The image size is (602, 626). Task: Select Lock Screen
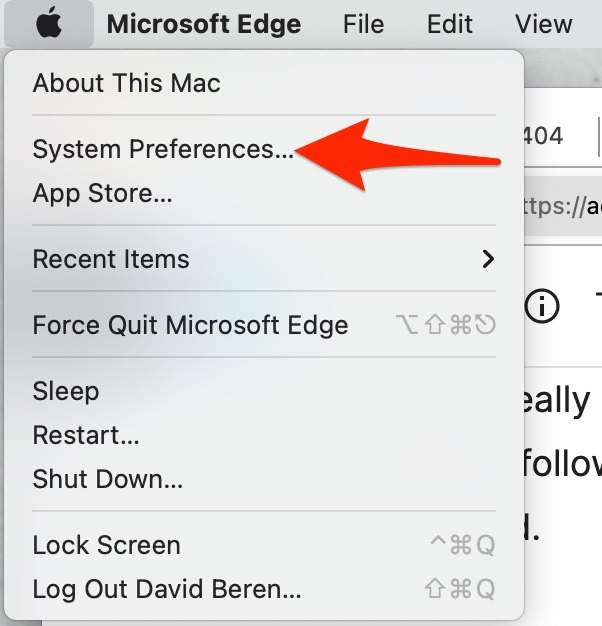pos(106,545)
